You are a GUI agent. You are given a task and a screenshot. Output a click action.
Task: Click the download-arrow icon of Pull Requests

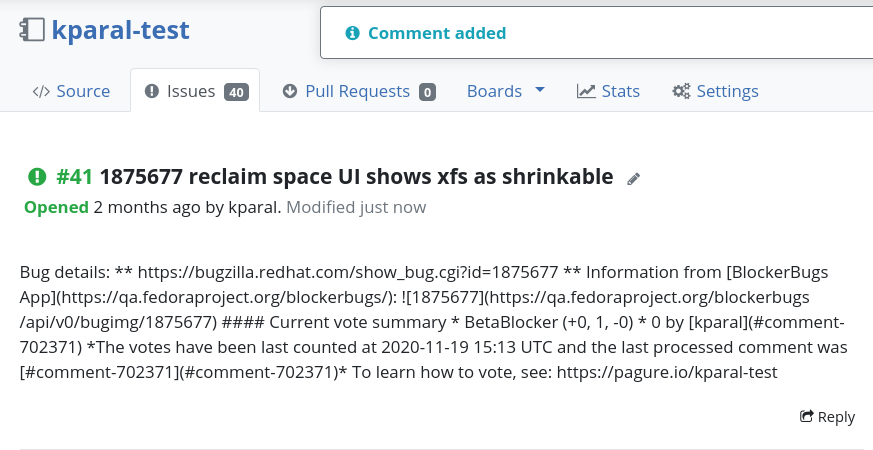[290, 91]
